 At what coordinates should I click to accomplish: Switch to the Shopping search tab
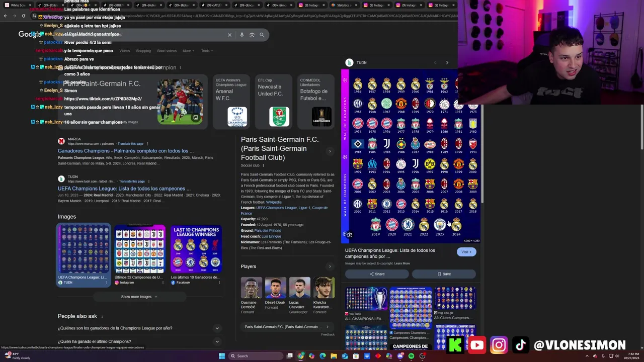pos(143,51)
